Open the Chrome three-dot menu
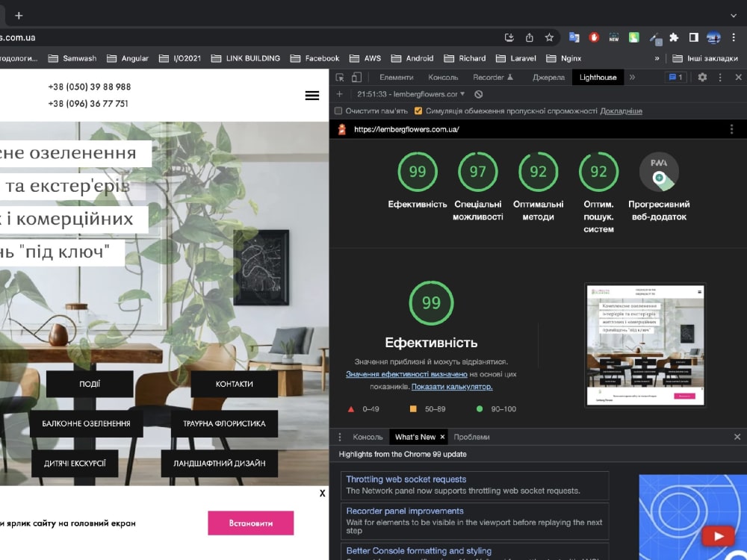Screen dimensions: 747x560 click(734, 37)
